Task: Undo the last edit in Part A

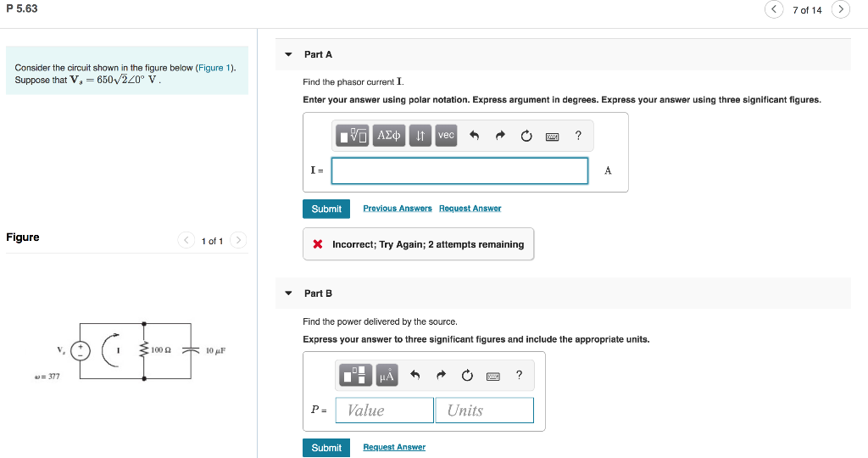Action: [x=474, y=135]
